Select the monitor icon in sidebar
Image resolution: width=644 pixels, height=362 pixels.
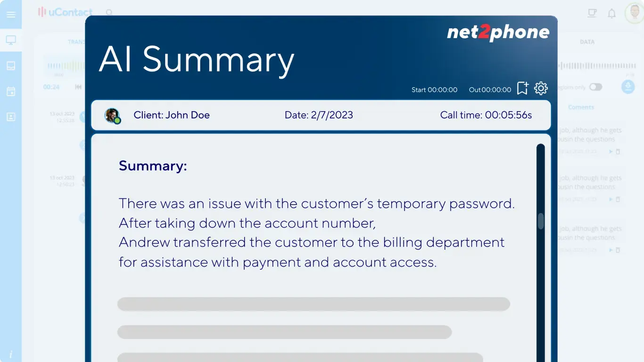click(x=11, y=40)
